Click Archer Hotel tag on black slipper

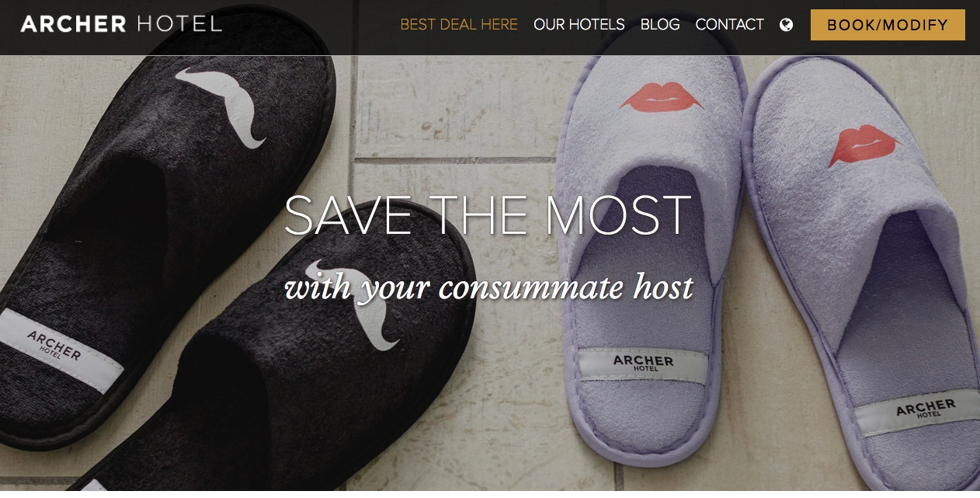(60, 349)
